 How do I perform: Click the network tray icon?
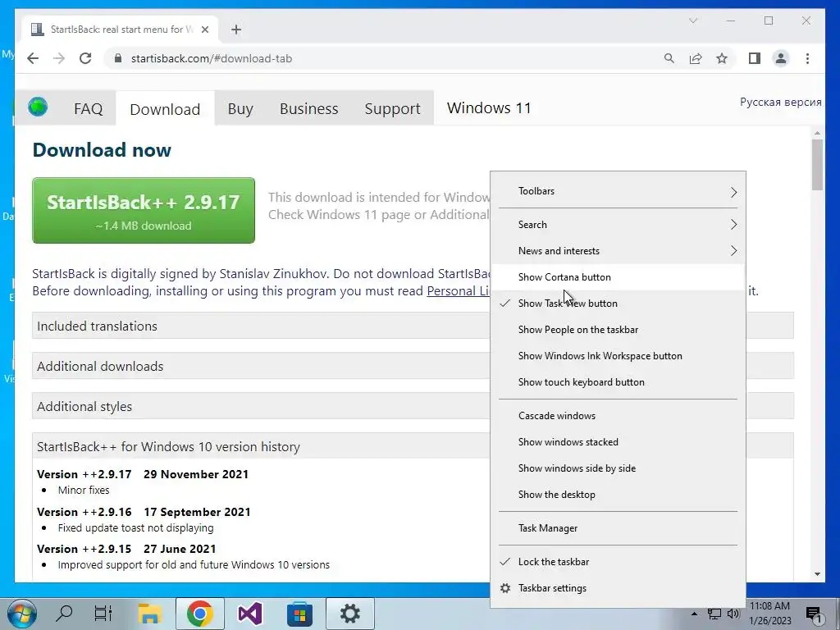click(714, 614)
